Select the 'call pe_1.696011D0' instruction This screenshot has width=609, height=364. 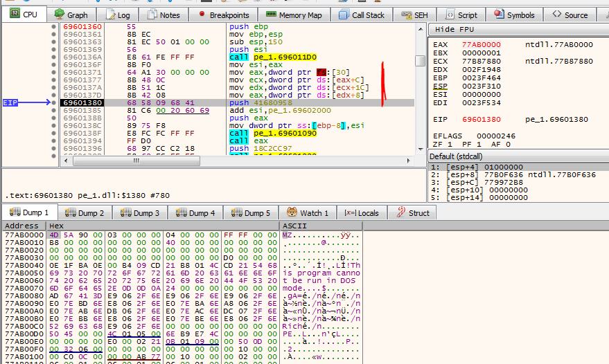tap(273, 57)
